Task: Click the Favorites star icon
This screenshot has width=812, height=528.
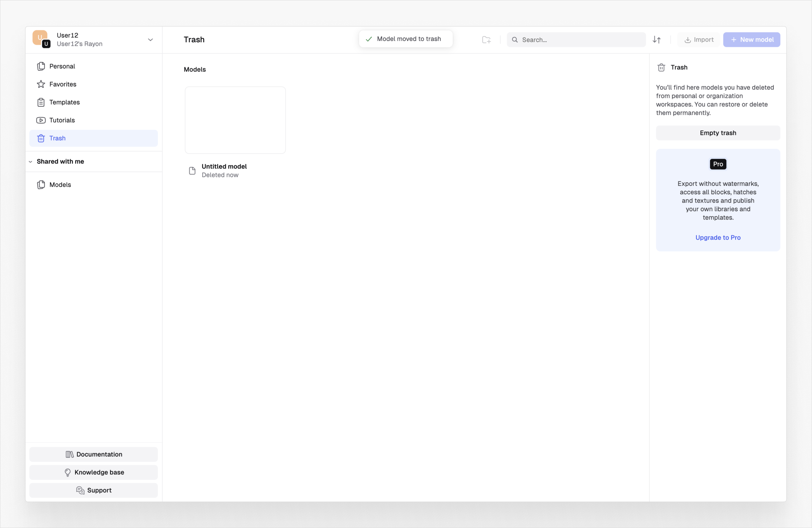Action: tap(41, 84)
